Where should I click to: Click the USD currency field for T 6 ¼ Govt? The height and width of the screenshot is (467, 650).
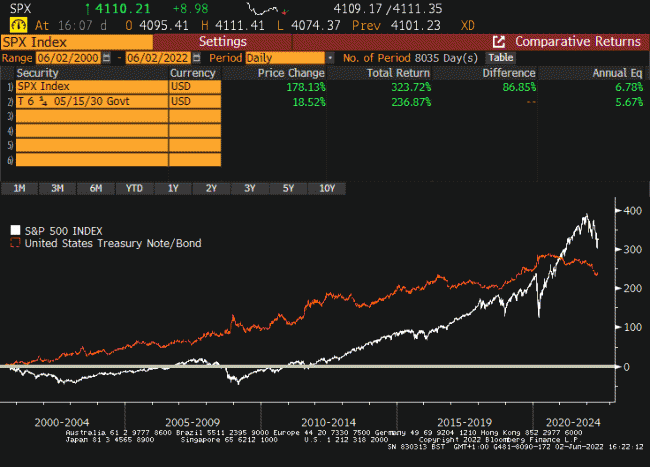pyautogui.click(x=195, y=102)
